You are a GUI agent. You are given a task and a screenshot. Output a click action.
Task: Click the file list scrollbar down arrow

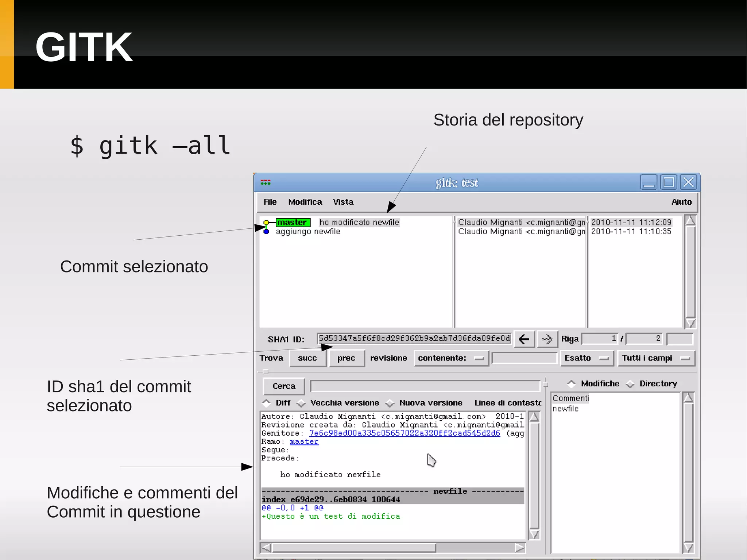coord(688,548)
